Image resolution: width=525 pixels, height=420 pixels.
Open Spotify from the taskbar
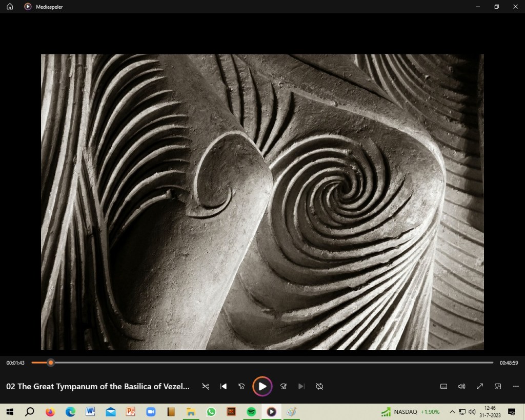pos(251,412)
